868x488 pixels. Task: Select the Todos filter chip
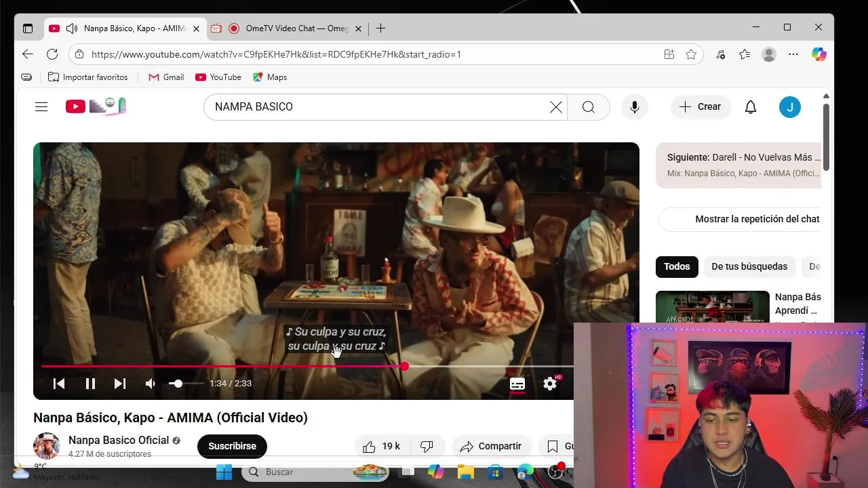[677, 266]
